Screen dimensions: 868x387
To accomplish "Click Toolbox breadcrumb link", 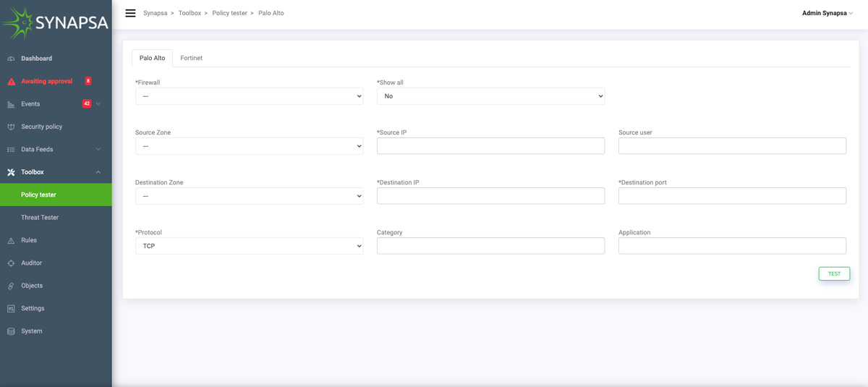I will coord(190,13).
